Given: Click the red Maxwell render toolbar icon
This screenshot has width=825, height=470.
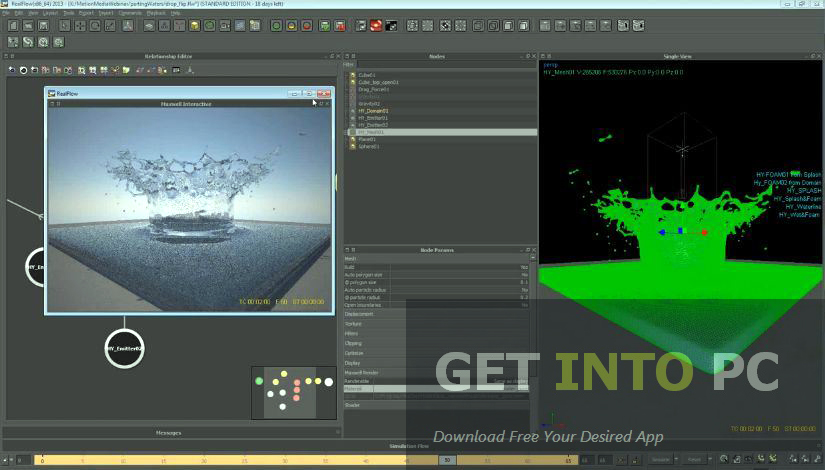Looking at the screenshot, I should click(376, 25).
